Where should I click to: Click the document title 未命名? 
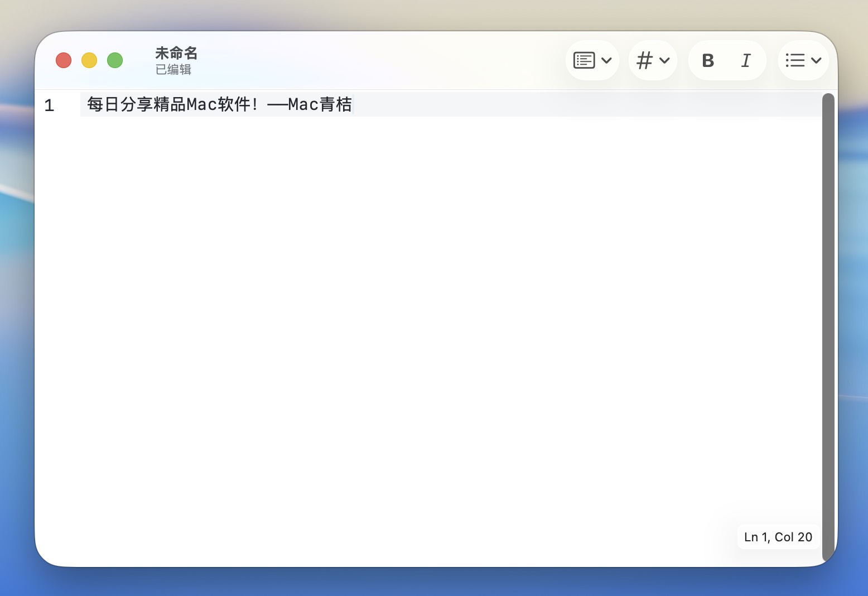click(176, 53)
